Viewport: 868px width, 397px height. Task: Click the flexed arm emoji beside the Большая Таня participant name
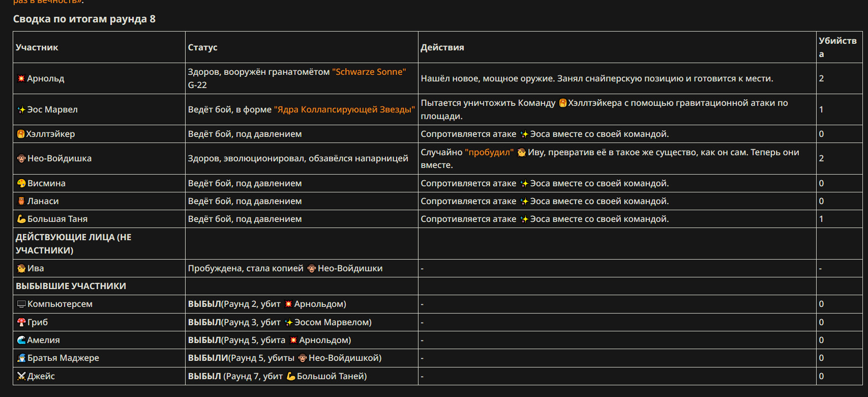(x=21, y=219)
